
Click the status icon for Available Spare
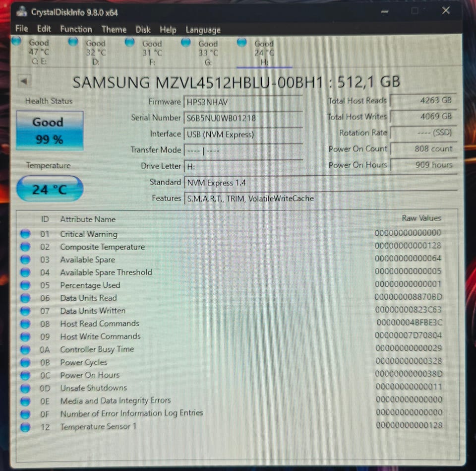(25, 259)
